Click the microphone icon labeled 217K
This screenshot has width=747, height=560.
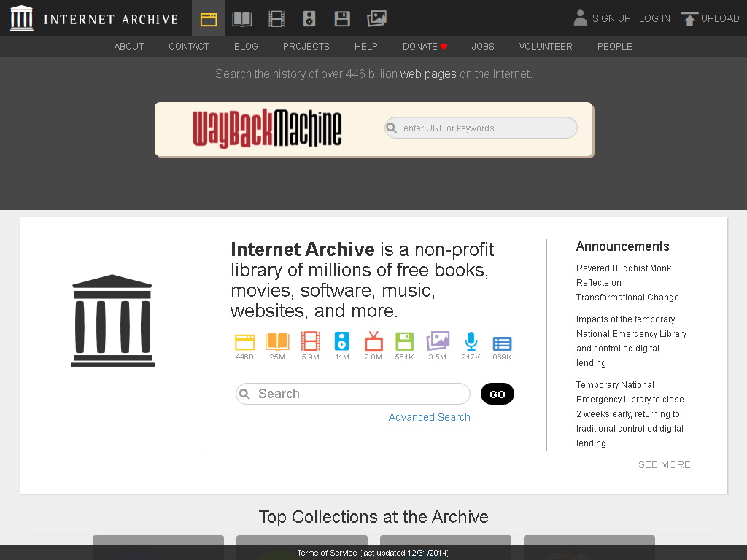[x=471, y=341]
